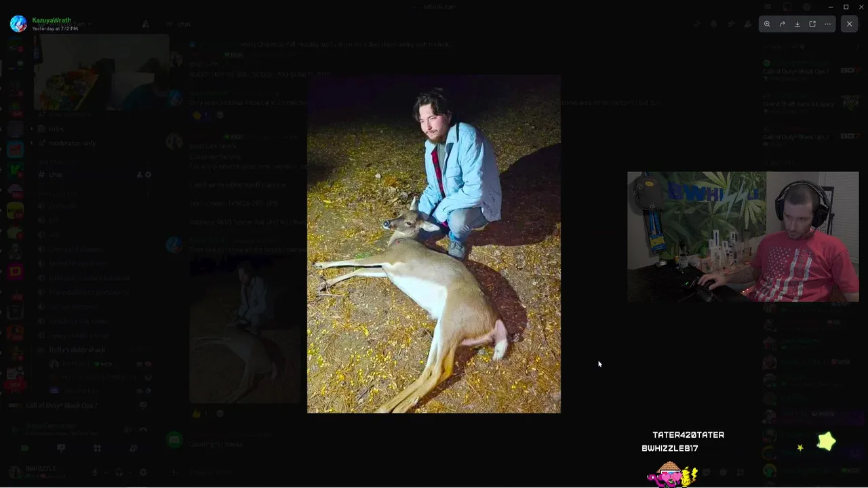Screen dimensions: 868x488
Task: Click the KazuyaWrath avatar
Action: click(18, 24)
